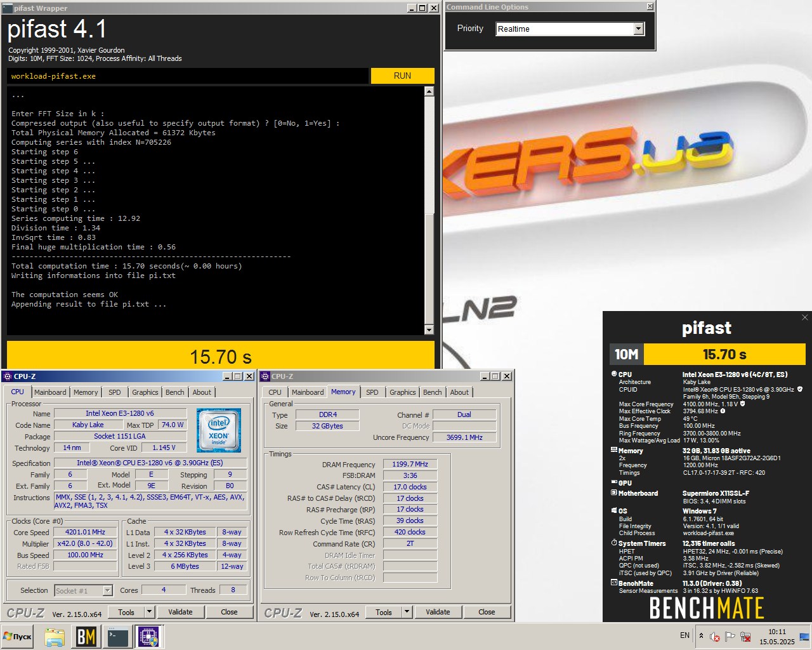Click Close button in CPU-Z memory window
This screenshot has height=650, width=812.
pyautogui.click(x=487, y=612)
